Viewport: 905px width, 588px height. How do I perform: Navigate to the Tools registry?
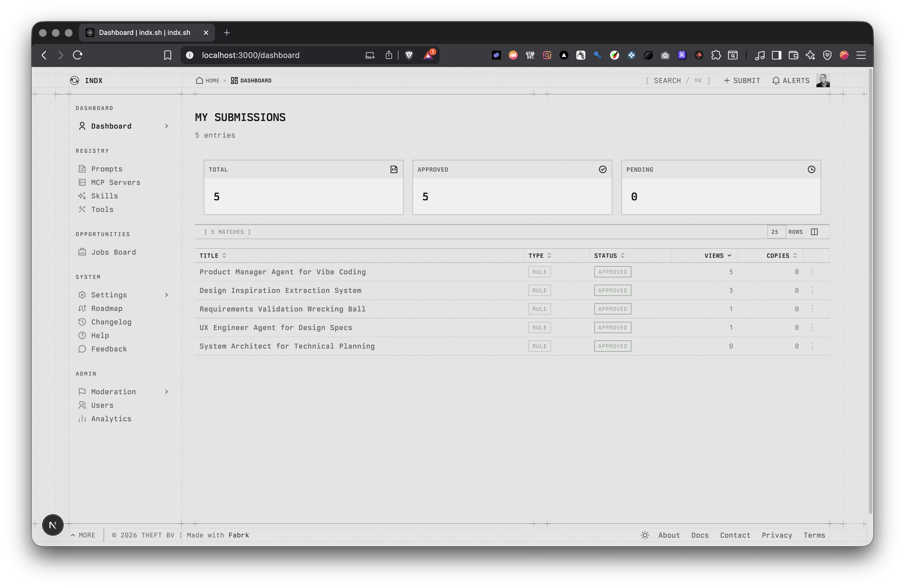(102, 209)
